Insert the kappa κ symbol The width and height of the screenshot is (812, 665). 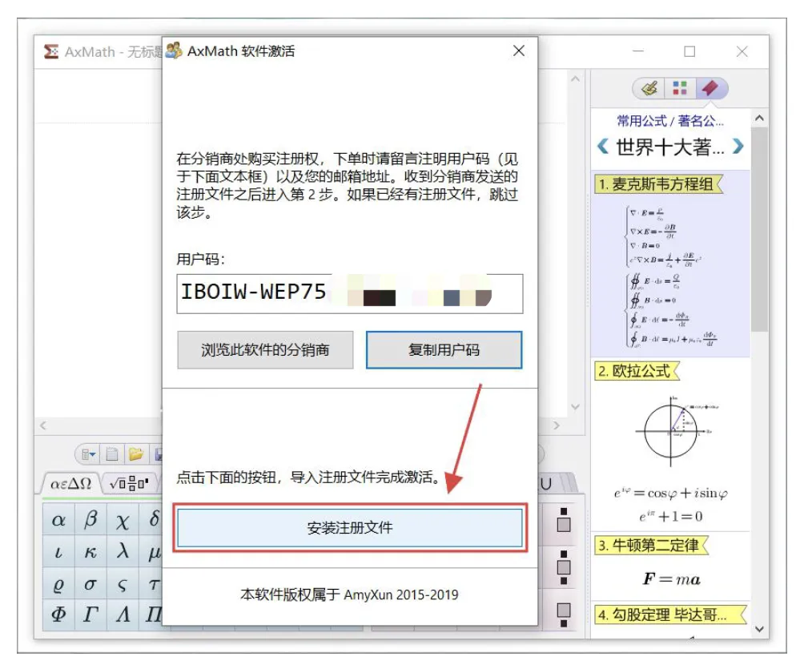coord(90,551)
